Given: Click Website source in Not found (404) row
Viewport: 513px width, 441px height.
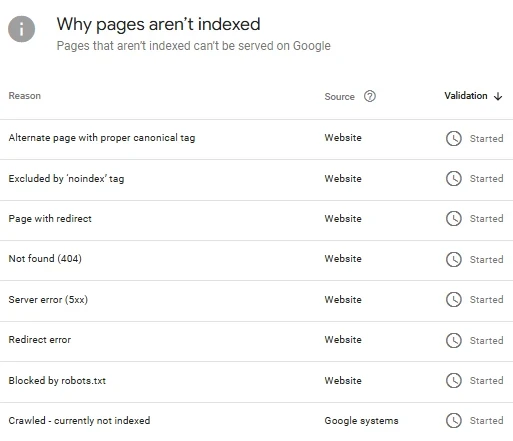Looking at the screenshot, I should point(343,259).
